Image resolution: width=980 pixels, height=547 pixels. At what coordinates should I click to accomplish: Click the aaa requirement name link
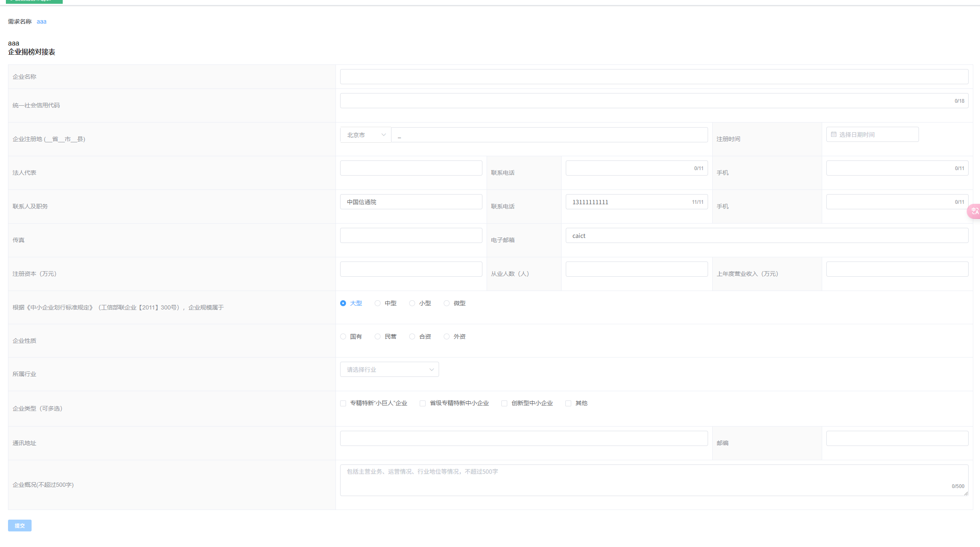41,21
